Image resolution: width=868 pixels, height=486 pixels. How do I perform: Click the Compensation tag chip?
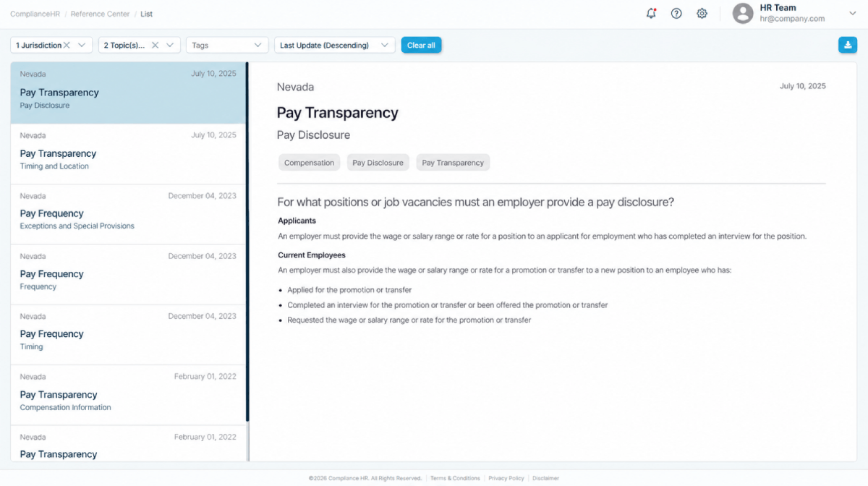click(309, 163)
